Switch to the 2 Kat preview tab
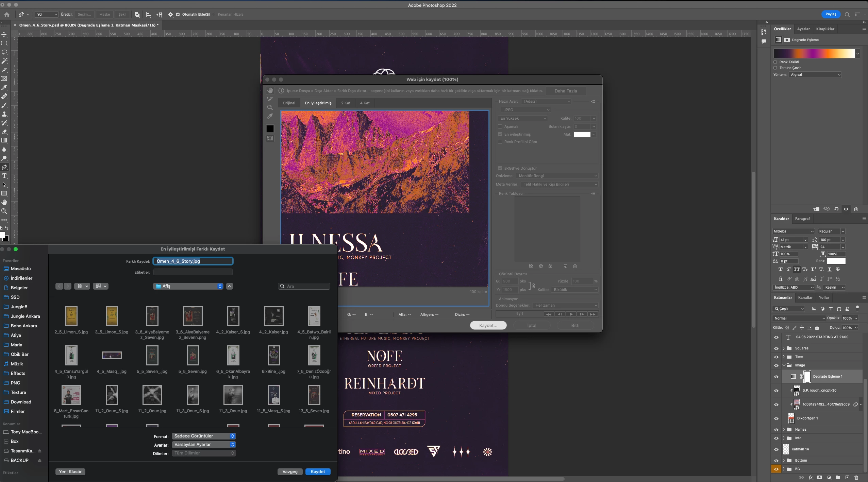 click(x=346, y=103)
